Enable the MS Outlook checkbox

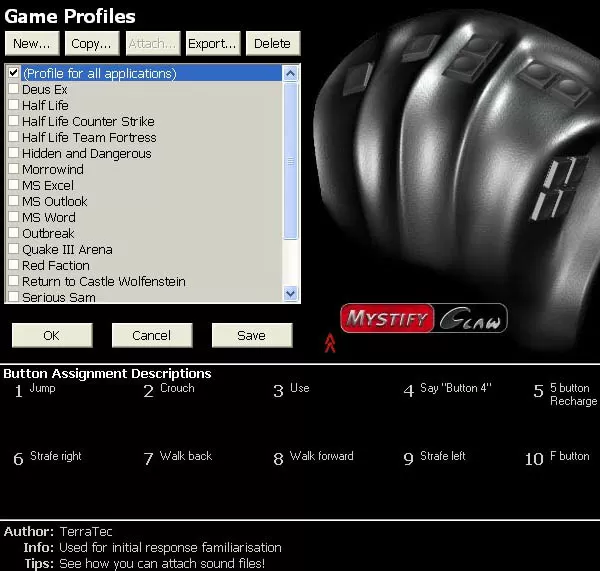14,201
